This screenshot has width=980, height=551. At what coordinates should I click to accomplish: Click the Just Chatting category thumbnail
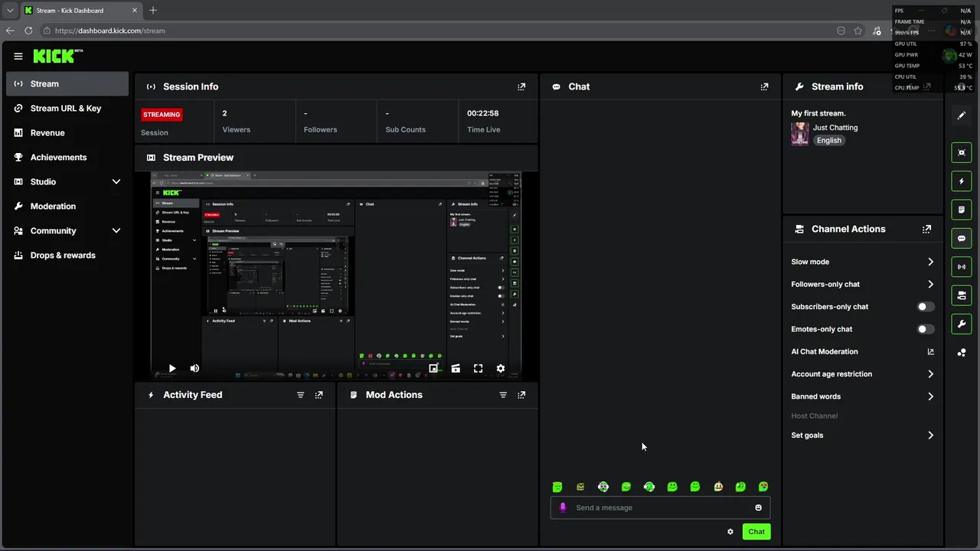pyautogui.click(x=800, y=134)
